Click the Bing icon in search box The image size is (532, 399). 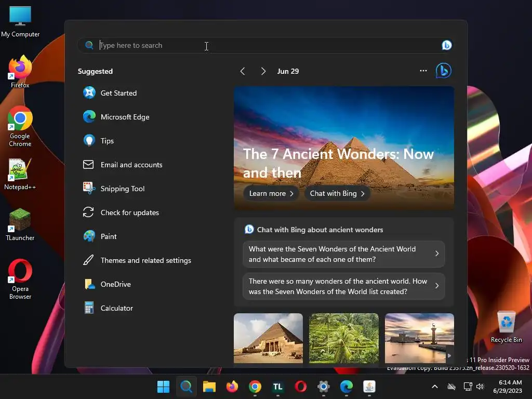[x=446, y=45]
